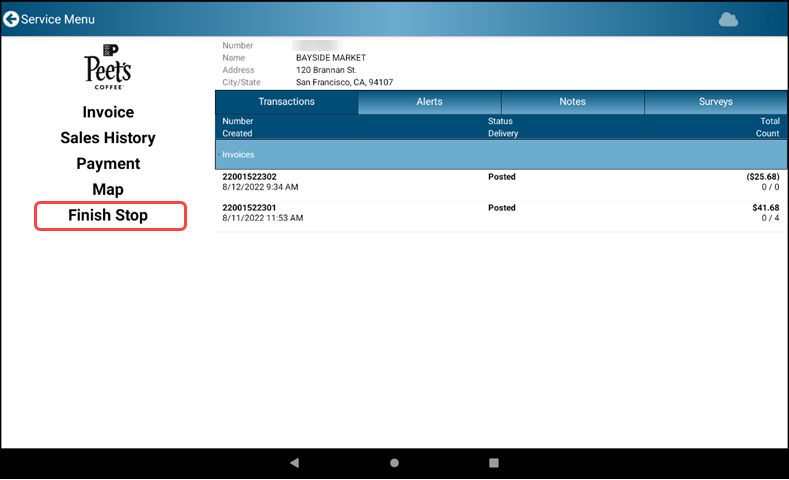Screen dimensions: 789x480
Task: Open the Surveys tab
Action: coord(716,102)
